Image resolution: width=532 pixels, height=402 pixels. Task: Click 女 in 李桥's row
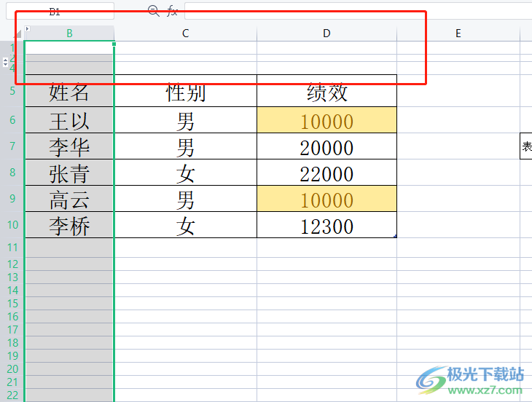tap(186, 225)
